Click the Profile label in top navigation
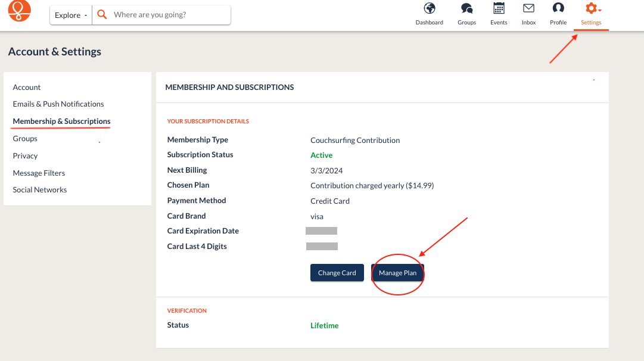The height and width of the screenshot is (361, 644). point(558,23)
